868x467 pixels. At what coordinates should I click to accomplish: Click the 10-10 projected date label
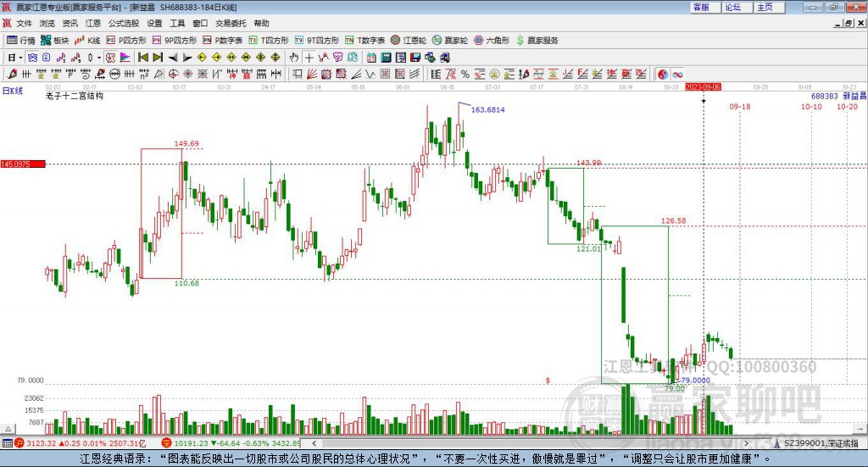[811, 106]
